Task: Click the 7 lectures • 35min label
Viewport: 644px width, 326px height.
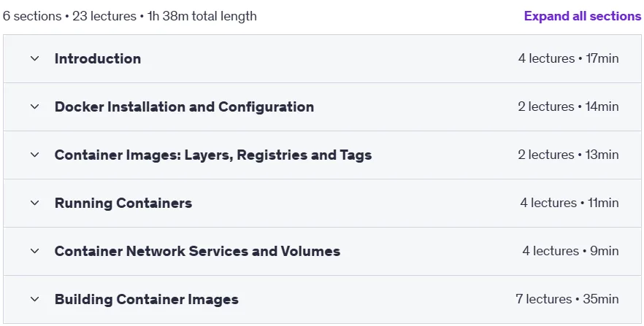Action: pos(567,299)
